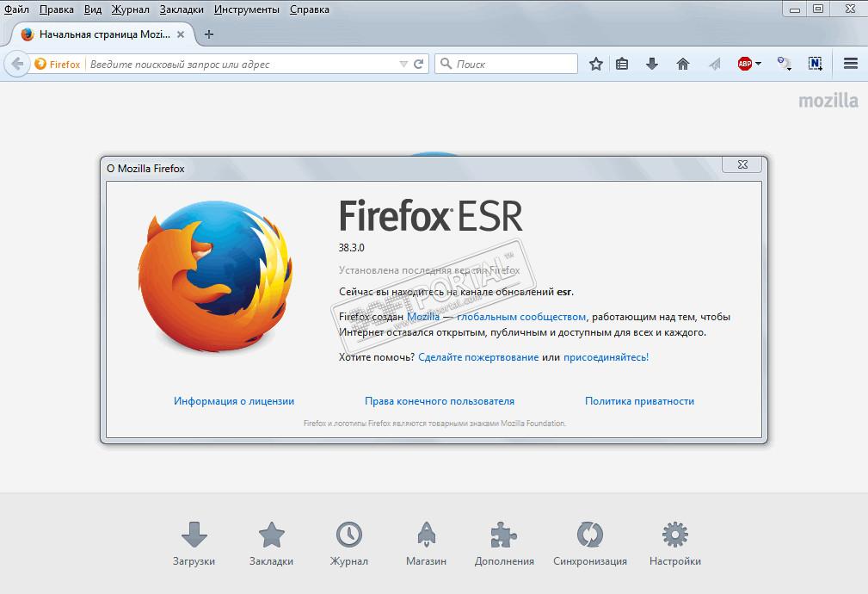
Task: Open the Вид menu
Action: (x=92, y=9)
